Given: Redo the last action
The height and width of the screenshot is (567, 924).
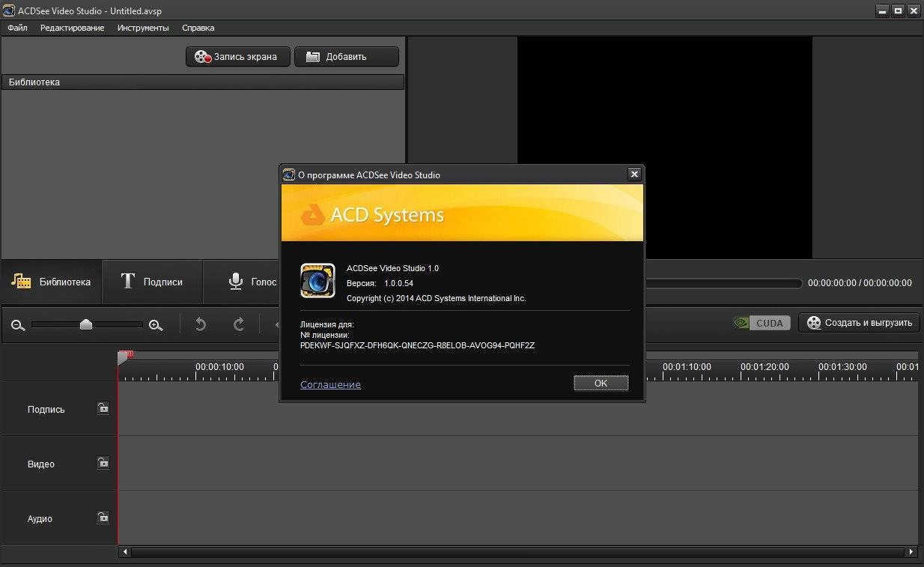Looking at the screenshot, I should tap(239, 324).
